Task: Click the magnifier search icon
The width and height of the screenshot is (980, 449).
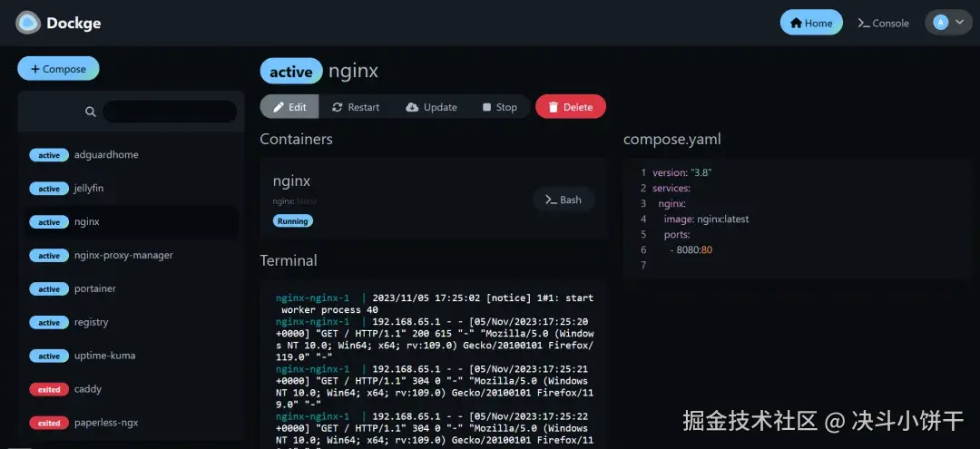Action: click(91, 112)
